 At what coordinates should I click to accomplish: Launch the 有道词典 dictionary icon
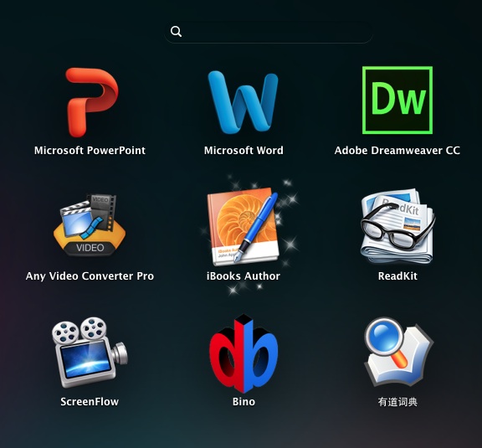tap(398, 353)
